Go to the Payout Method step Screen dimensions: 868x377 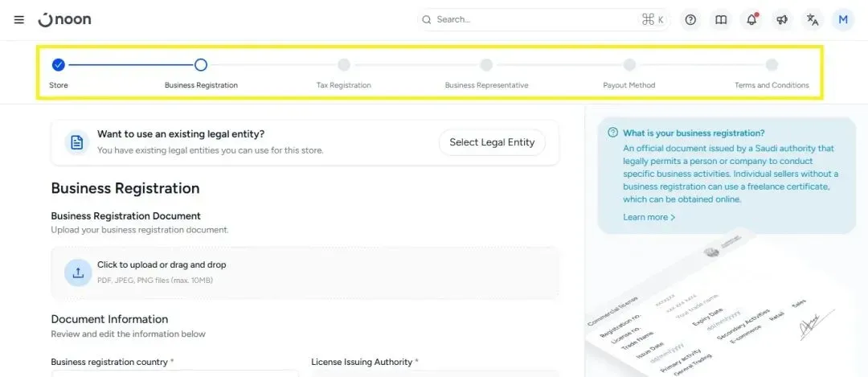coord(628,74)
